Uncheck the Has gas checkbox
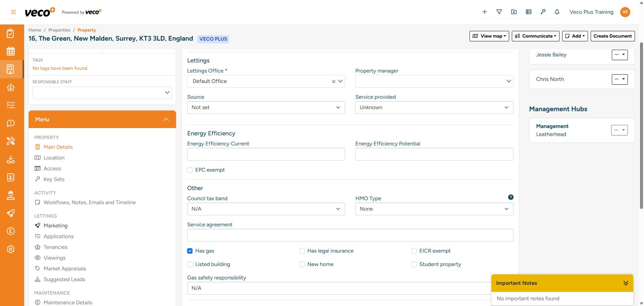Image resolution: width=644 pixels, height=306 pixels. click(190, 251)
